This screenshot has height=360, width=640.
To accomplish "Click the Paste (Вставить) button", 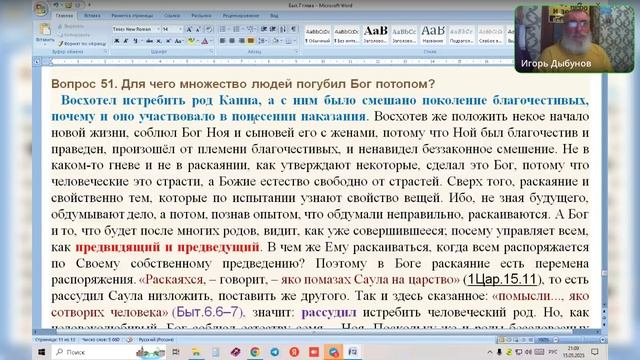I will coord(44,33).
